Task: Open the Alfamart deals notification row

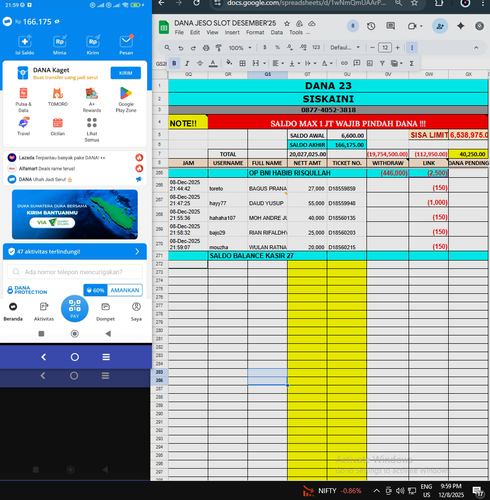Action: (x=75, y=169)
